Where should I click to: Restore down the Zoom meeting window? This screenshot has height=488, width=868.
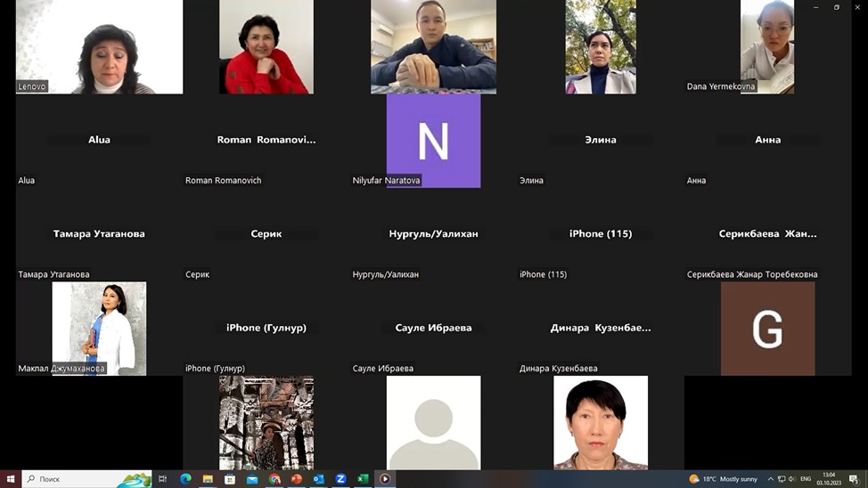[x=837, y=7]
